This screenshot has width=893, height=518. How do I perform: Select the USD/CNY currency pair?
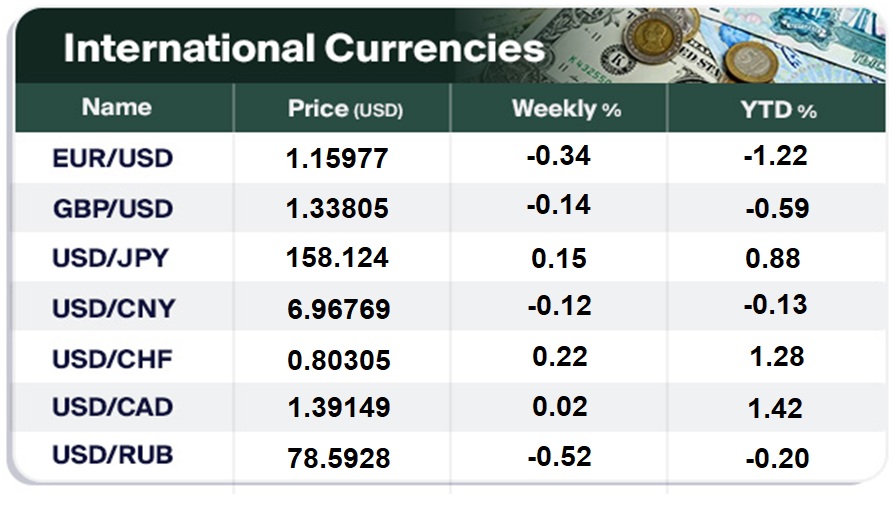(x=113, y=308)
